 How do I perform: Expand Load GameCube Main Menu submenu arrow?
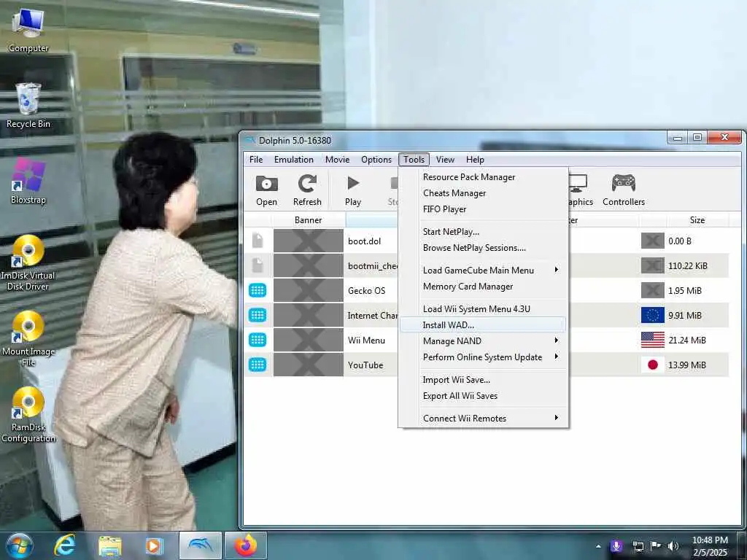pyautogui.click(x=556, y=270)
